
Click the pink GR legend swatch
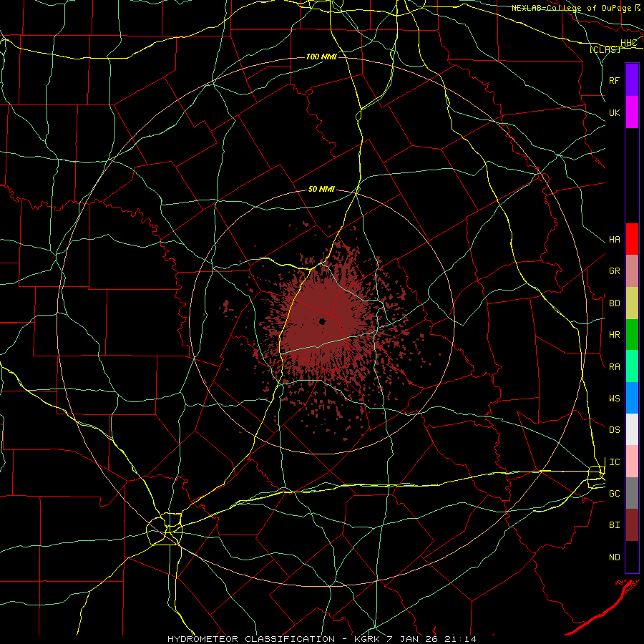coord(632,271)
